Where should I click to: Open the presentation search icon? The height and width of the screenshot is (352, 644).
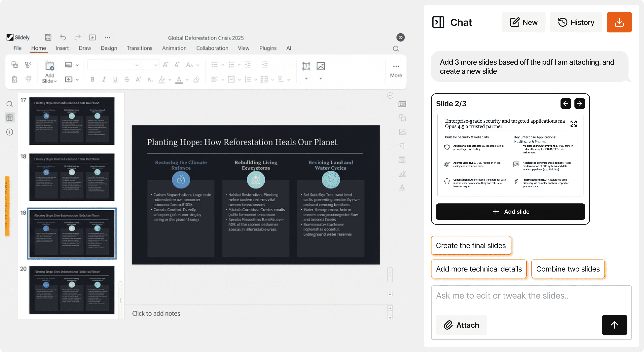[396, 48]
